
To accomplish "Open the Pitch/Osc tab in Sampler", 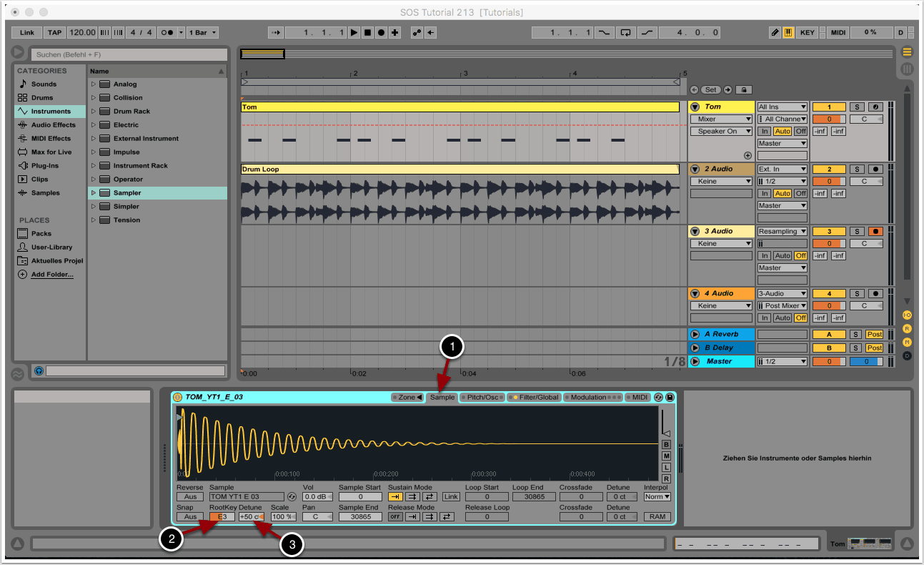I will pyautogui.click(x=482, y=398).
